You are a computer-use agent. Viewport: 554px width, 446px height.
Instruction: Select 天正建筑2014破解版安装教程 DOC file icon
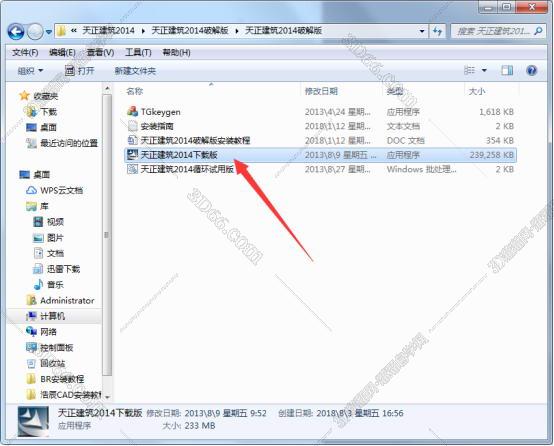132,140
